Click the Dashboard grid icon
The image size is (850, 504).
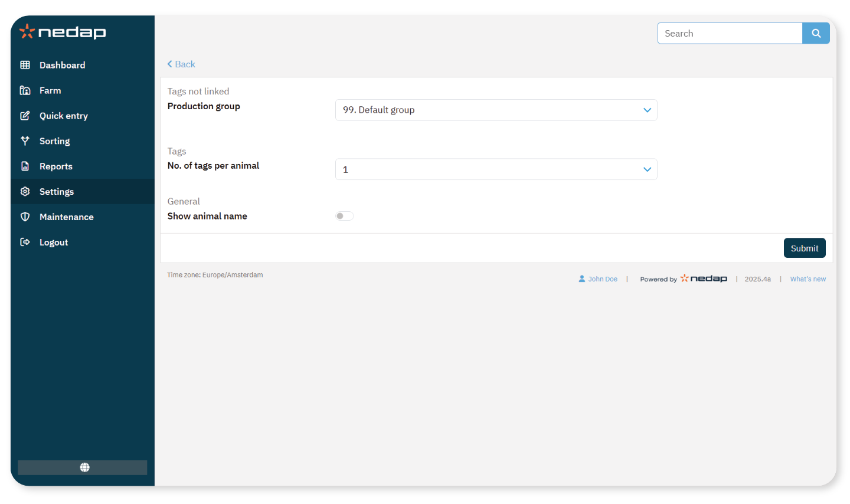click(25, 65)
